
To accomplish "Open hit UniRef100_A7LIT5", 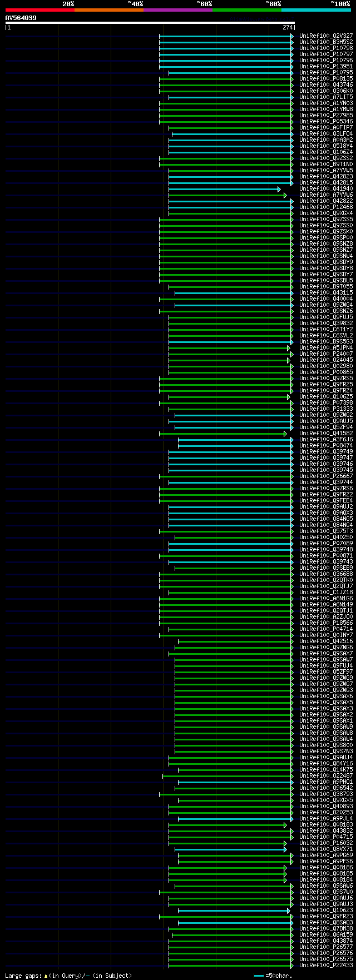I will [326, 97].
